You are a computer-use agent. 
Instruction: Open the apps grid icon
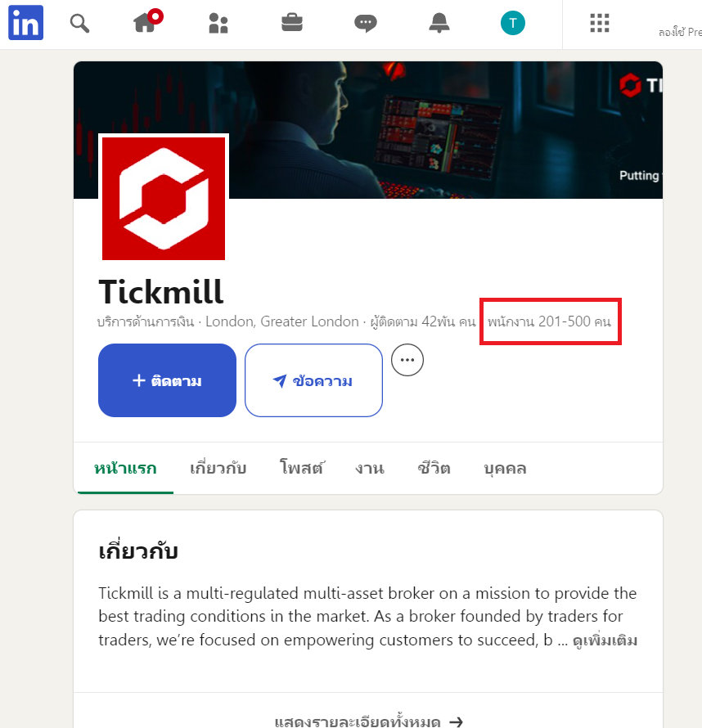click(600, 23)
